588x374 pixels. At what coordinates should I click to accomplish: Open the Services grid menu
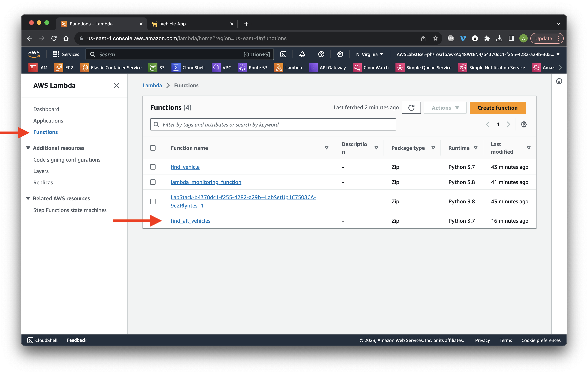66,54
